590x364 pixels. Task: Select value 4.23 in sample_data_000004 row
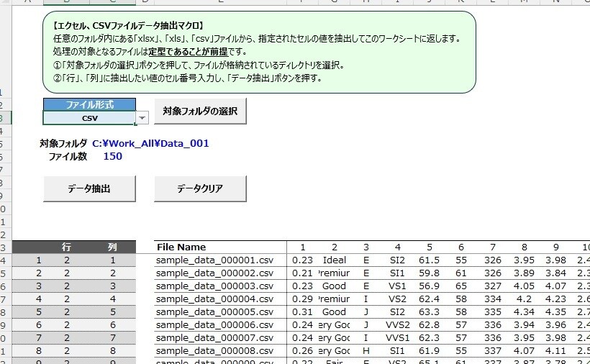pos(555,299)
